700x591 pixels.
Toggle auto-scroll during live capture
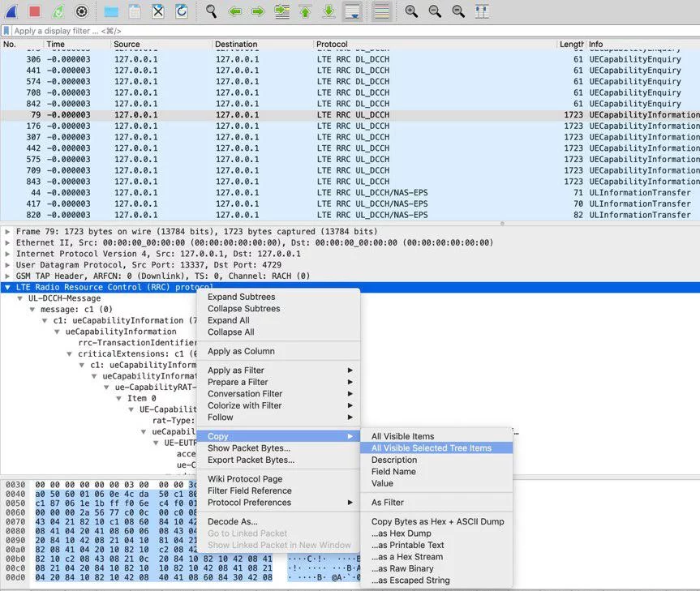[352, 11]
